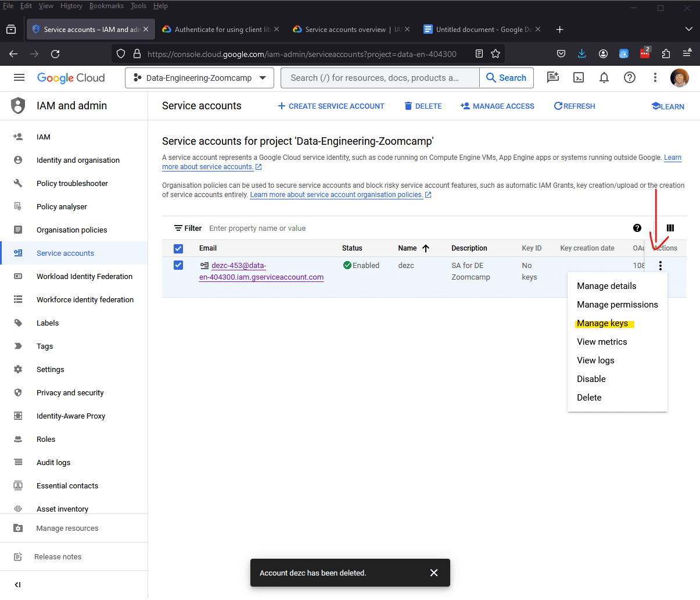
Task: Open the notifications bell
Action: tap(604, 77)
